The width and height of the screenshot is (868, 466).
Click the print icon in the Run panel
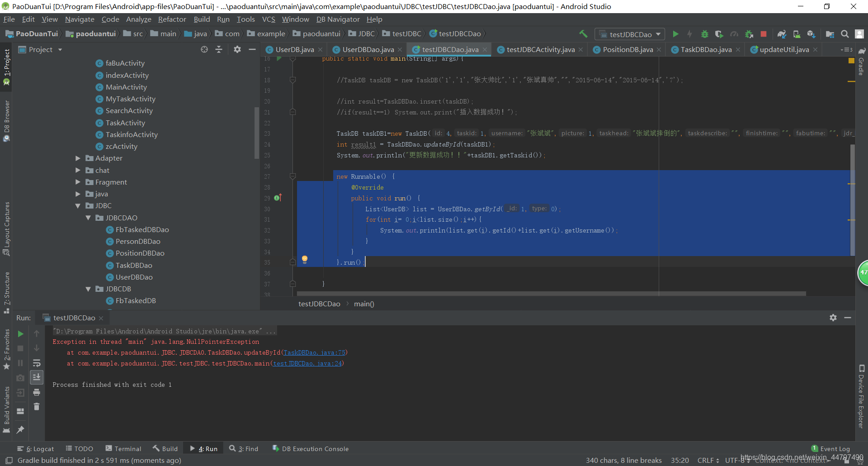pyautogui.click(x=37, y=392)
